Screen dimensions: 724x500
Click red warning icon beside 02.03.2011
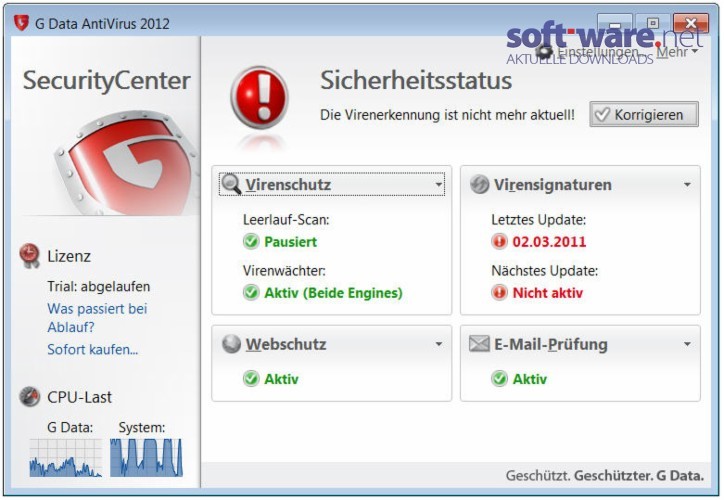[x=499, y=241]
